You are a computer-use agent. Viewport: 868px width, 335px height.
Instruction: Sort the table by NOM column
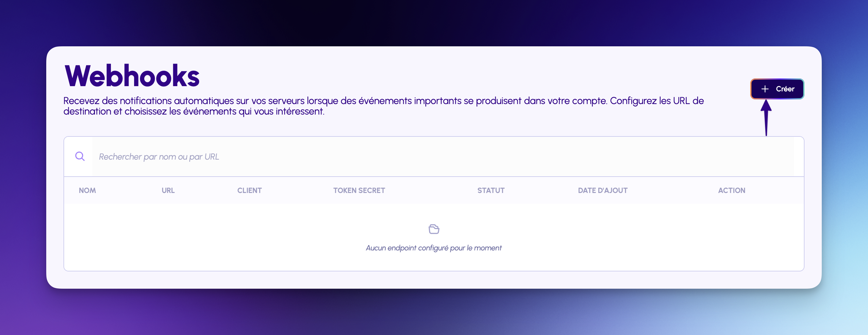tap(87, 190)
